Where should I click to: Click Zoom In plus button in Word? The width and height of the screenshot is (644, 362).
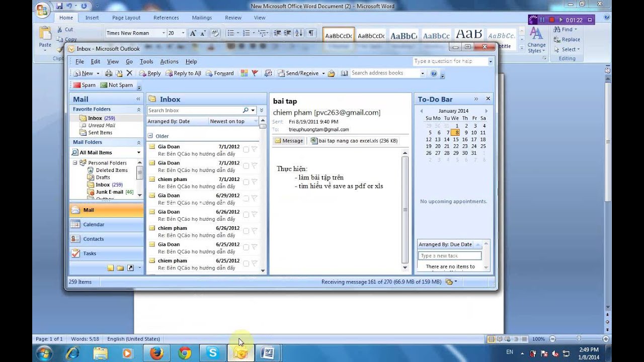pos(606,339)
